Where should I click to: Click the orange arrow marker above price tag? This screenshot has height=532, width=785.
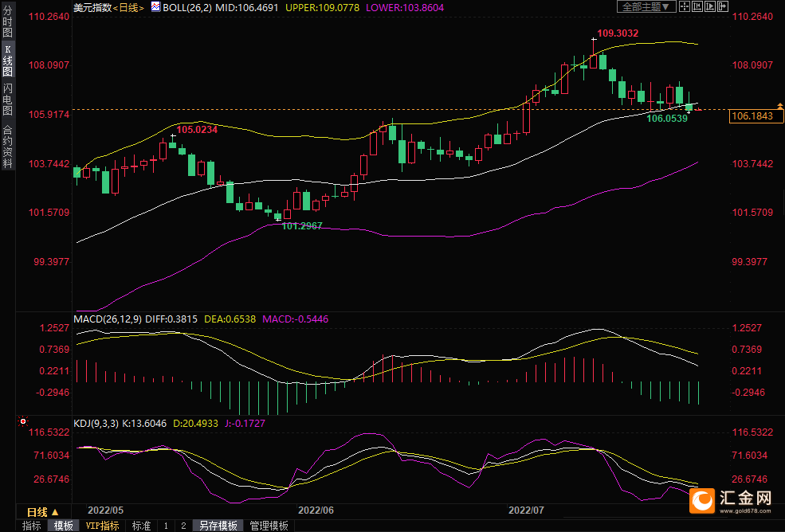point(779,106)
